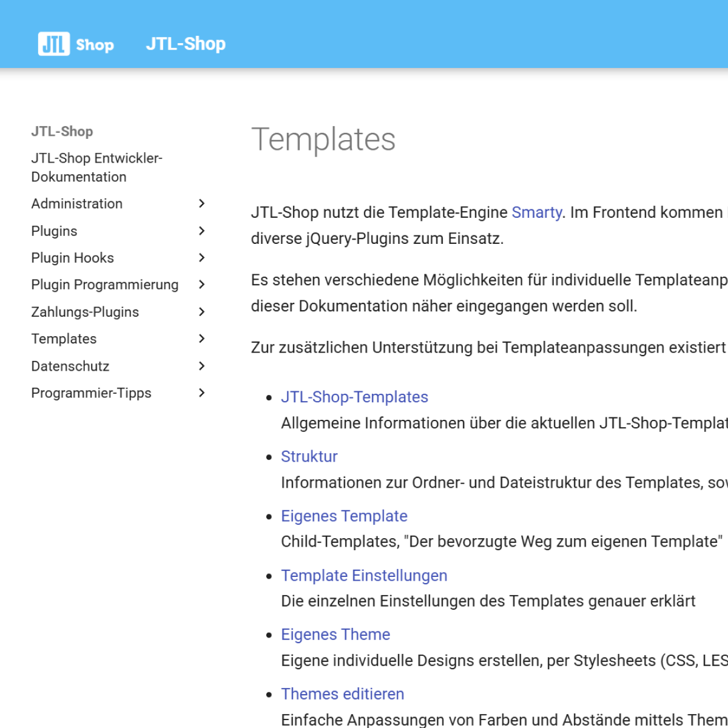728x728 pixels.
Task: Open the JTL-Shop sidebar heading
Action: coord(62,131)
